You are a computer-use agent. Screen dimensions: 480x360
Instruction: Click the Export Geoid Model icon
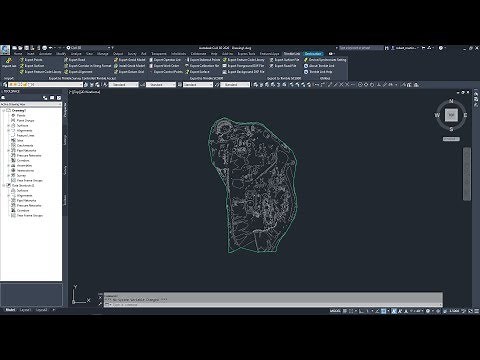[x=116, y=60]
